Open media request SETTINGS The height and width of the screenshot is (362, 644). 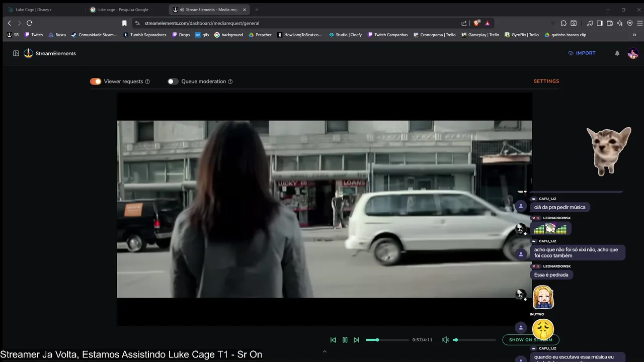546,81
